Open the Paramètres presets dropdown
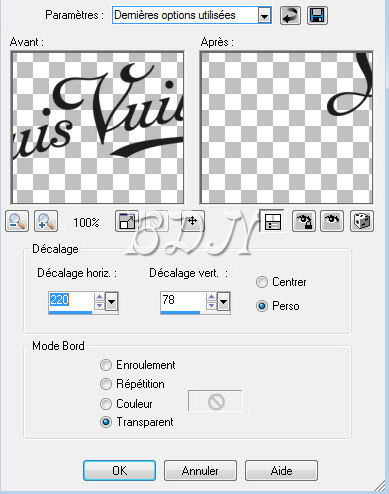Viewport: 389px width, 494px height. 264,16
